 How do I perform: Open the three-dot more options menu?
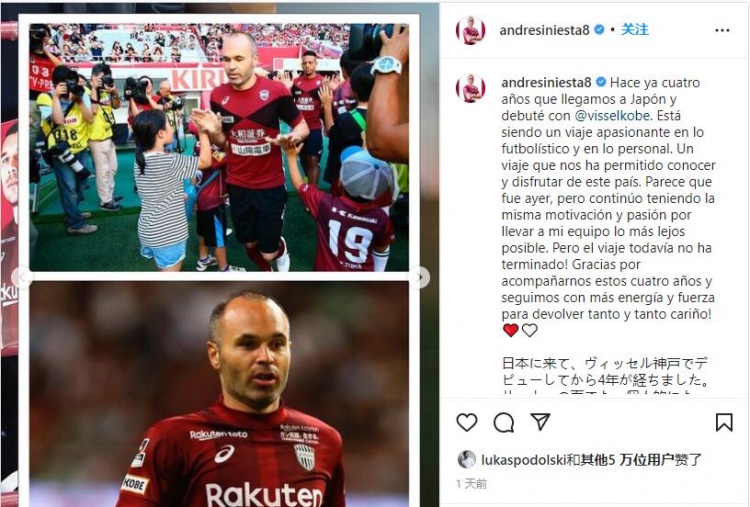[722, 30]
